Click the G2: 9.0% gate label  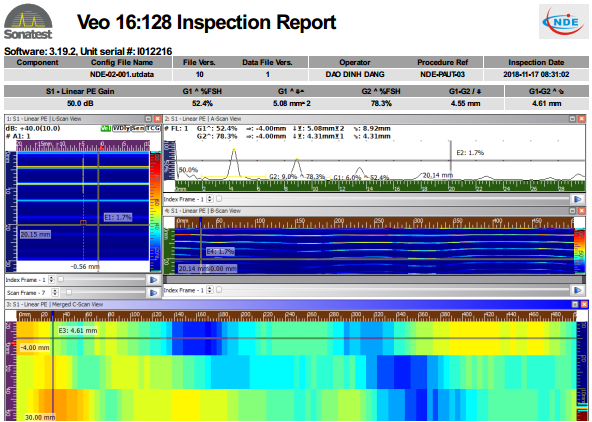tap(283, 176)
